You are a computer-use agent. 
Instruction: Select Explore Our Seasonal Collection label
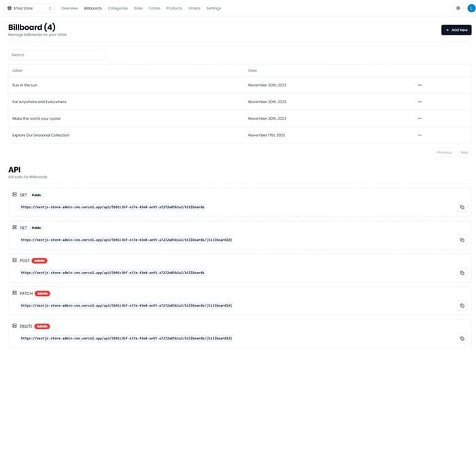[x=41, y=135]
